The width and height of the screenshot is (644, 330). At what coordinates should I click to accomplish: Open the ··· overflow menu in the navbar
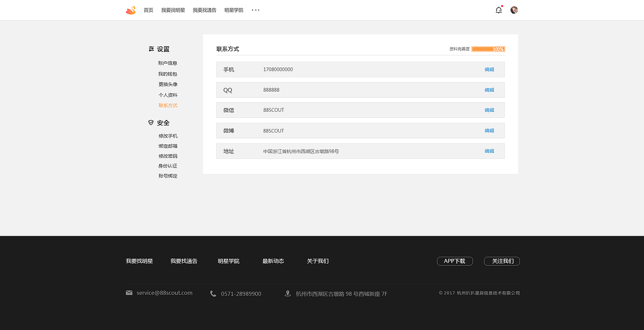[255, 10]
